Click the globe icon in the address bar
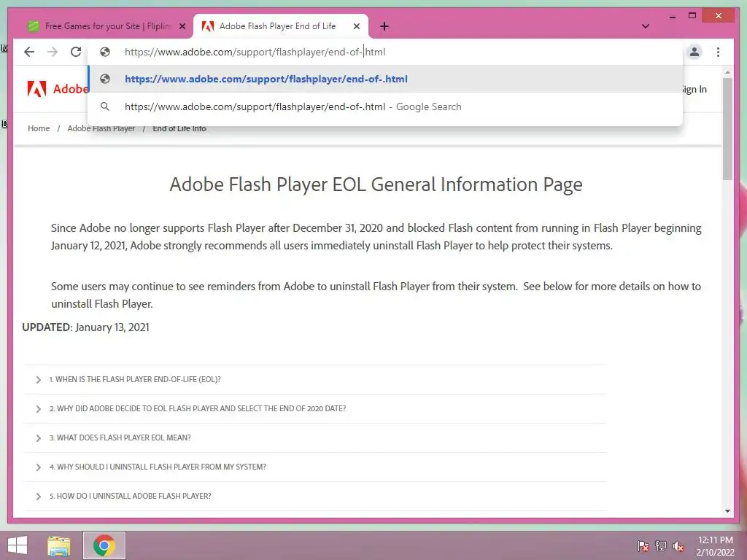 coord(105,52)
